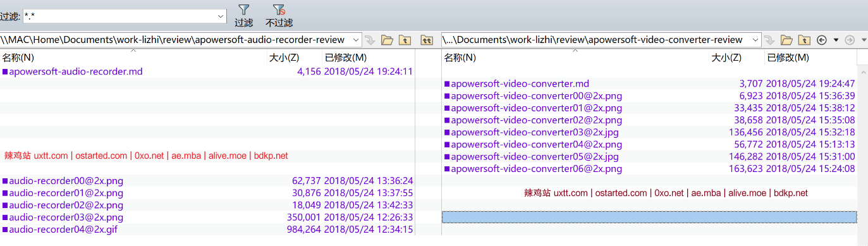Browse for folder on the left pane
868x246 pixels.
(387, 40)
